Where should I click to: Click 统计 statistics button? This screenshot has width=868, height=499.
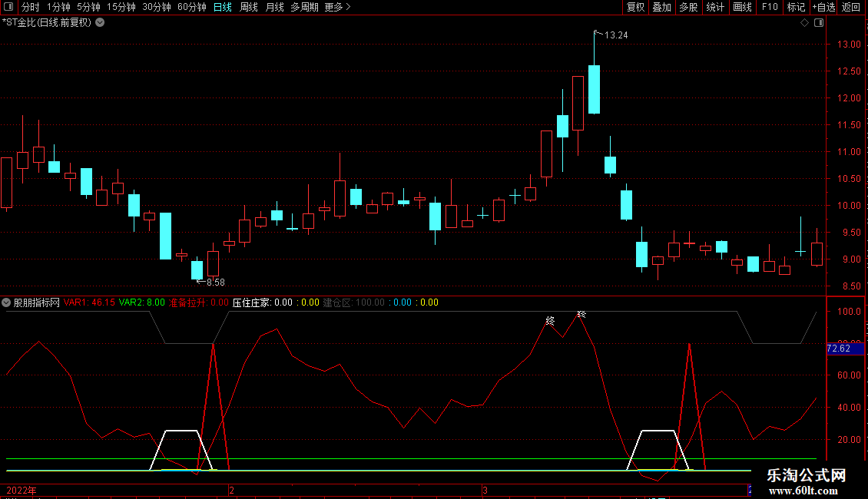coord(715,7)
